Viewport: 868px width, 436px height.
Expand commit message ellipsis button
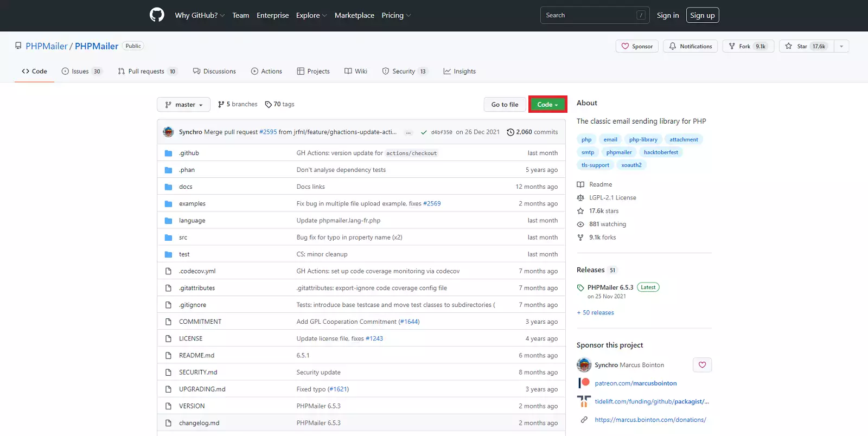[409, 132]
